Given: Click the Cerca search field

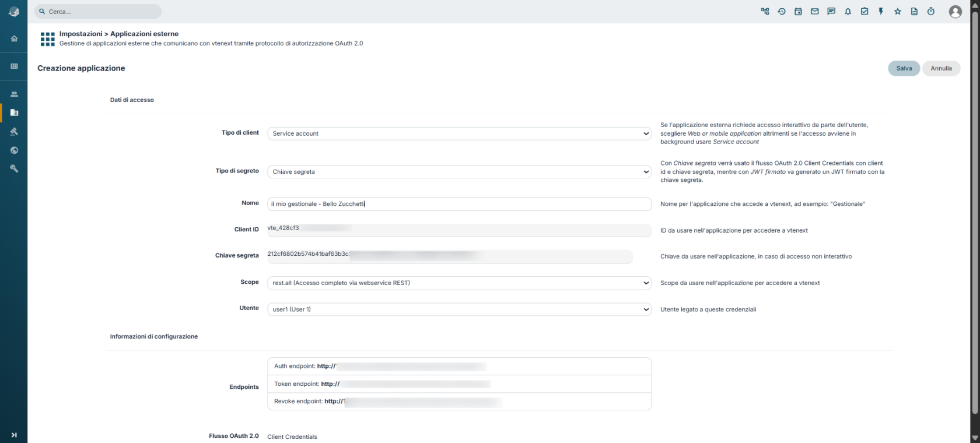Looking at the screenshot, I should click(98, 12).
